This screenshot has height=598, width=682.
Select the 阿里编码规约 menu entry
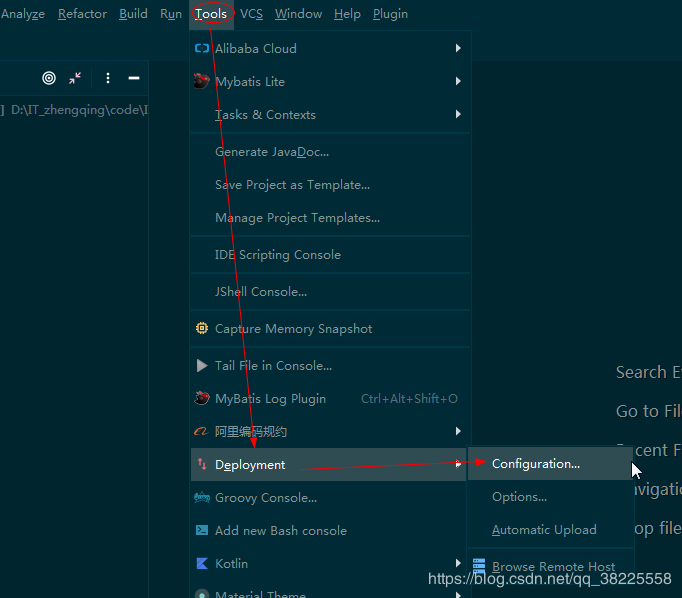point(331,432)
